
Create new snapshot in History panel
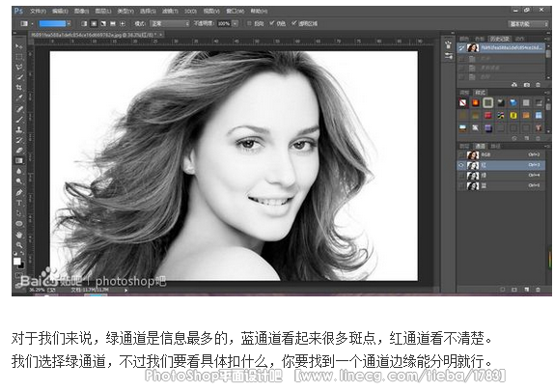pyautogui.click(x=526, y=85)
